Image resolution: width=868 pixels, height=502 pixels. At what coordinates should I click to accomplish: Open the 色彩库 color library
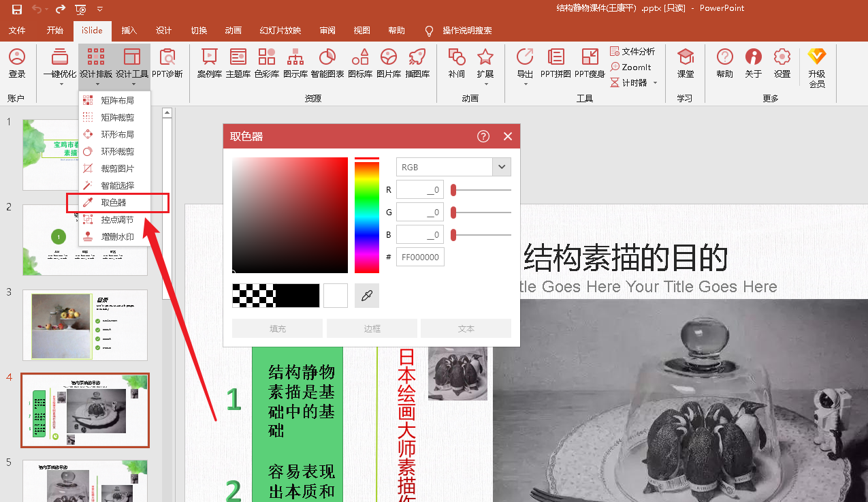(x=267, y=63)
